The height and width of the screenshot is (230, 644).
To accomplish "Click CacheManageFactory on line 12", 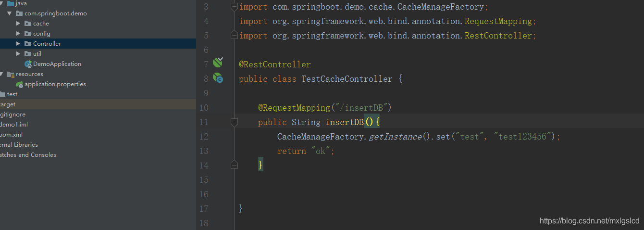I will (321, 137).
